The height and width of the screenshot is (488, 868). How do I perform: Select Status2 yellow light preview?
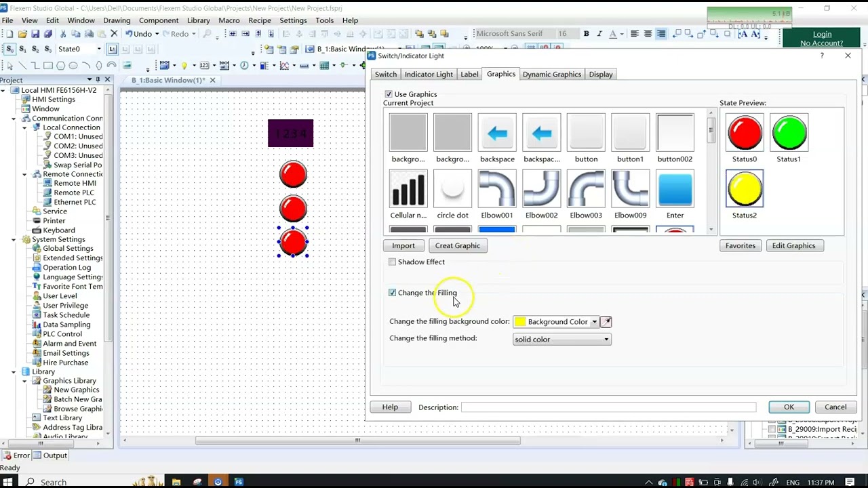(745, 189)
